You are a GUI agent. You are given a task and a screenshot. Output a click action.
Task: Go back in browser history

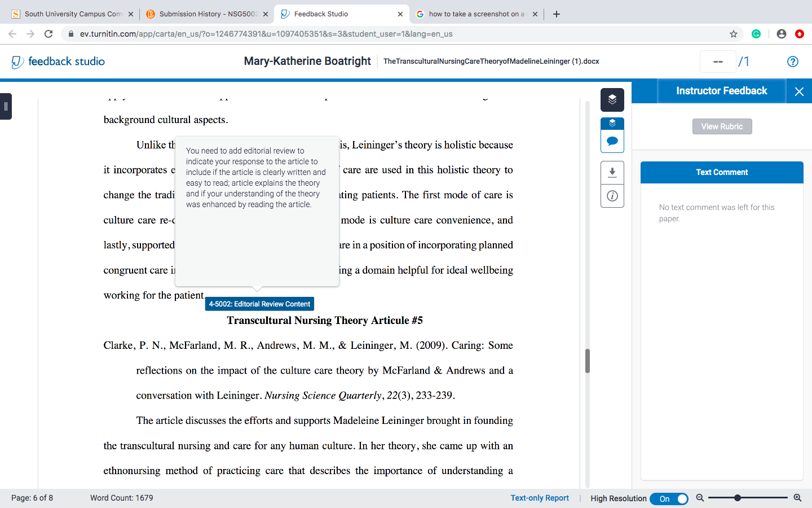[12, 34]
